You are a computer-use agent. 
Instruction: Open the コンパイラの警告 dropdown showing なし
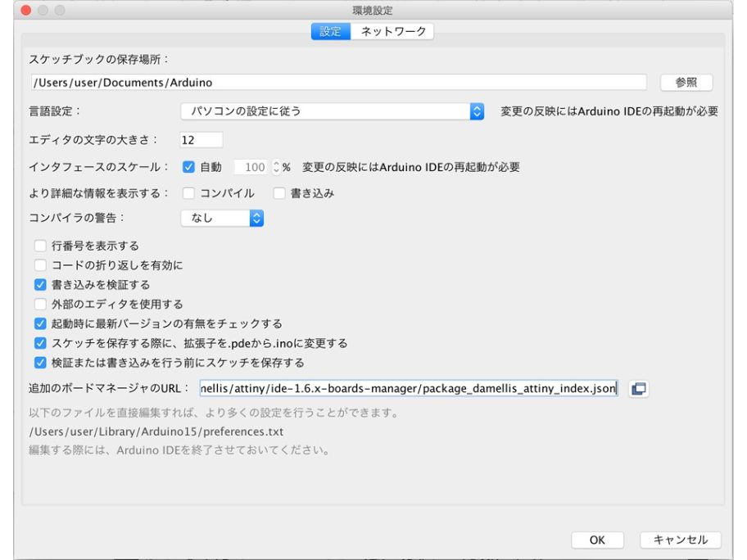tap(222, 218)
